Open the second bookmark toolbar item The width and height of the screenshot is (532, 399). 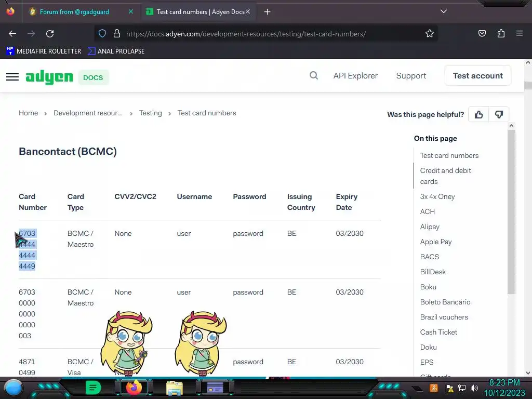click(x=116, y=51)
